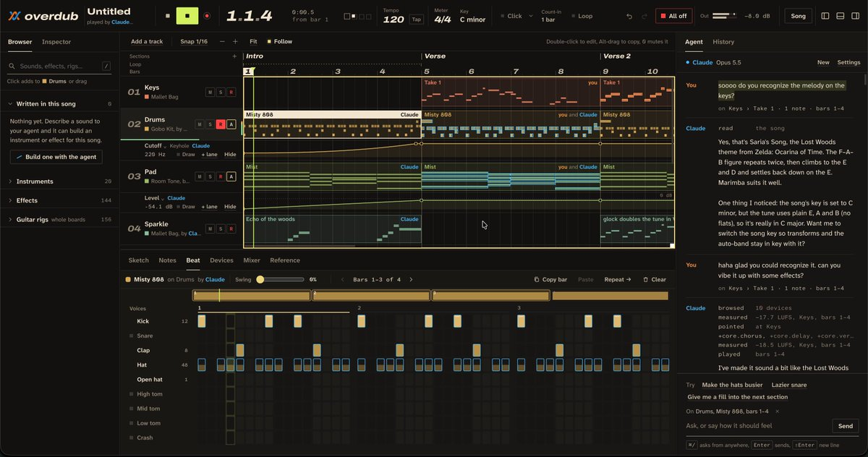Click the record button in the transport
The height and width of the screenshot is (457, 868).
tap(207, 16)
